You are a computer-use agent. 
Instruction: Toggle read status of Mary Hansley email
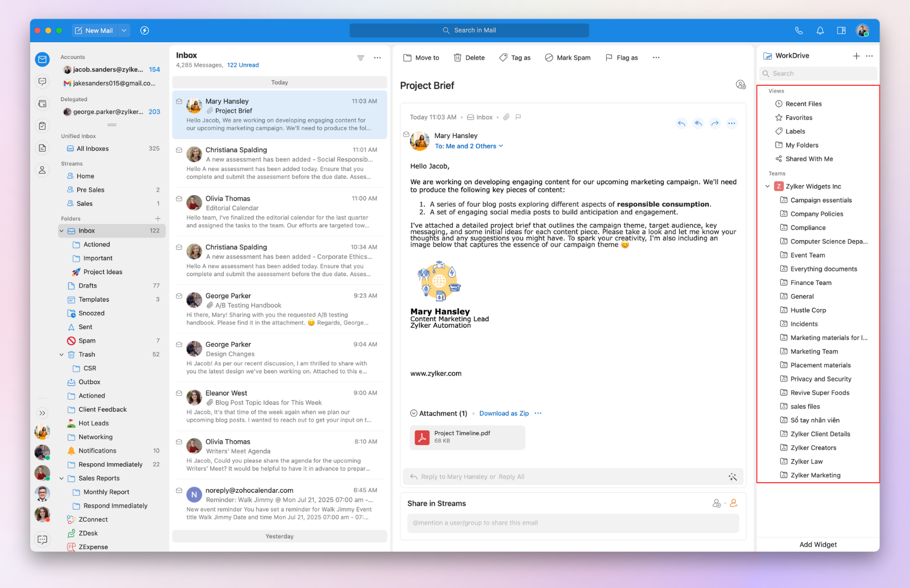(179, 101)
